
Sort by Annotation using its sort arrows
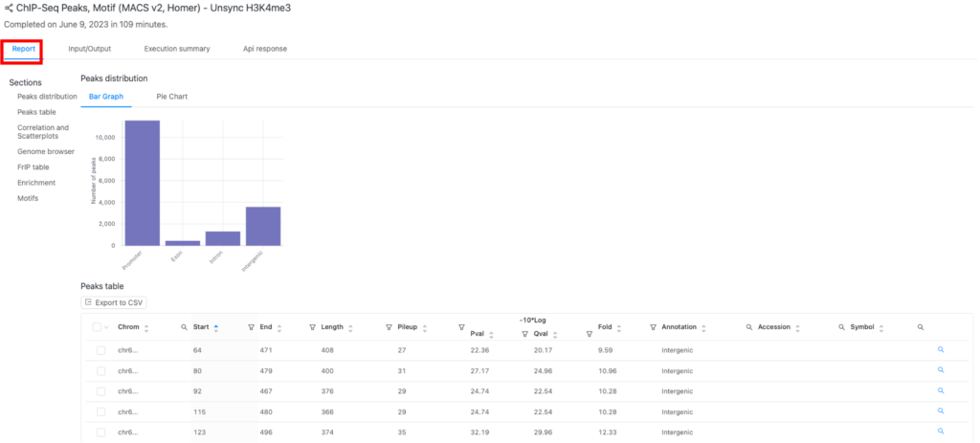click(x=703, y=327)
